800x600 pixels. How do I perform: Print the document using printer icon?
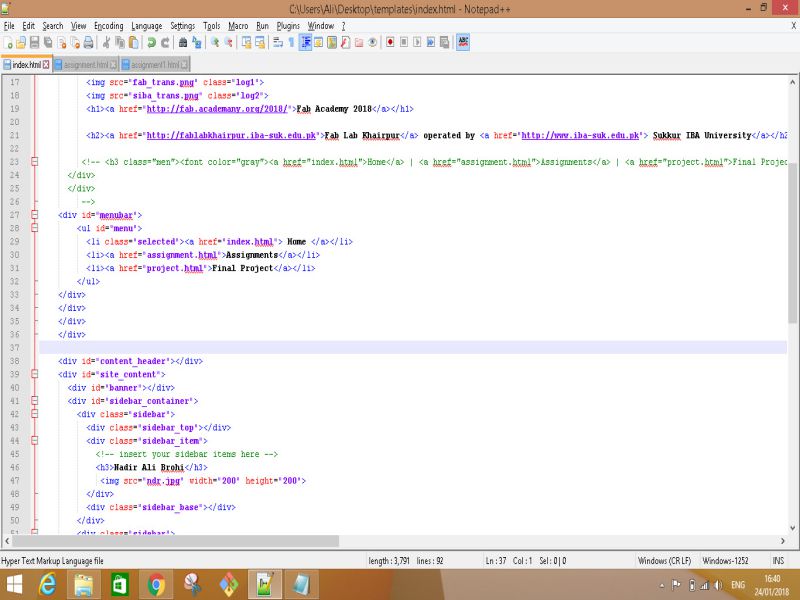[88, 42]
